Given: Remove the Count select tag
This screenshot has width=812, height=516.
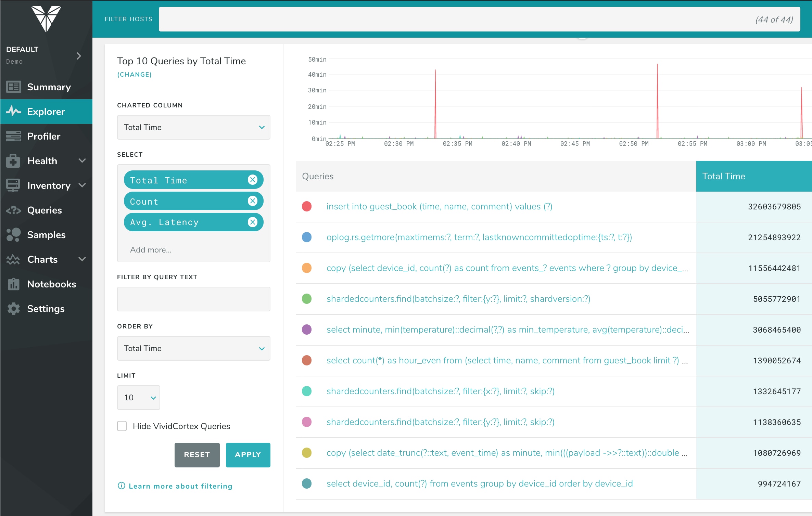Looking at the screenshot, I should [253, 201].
